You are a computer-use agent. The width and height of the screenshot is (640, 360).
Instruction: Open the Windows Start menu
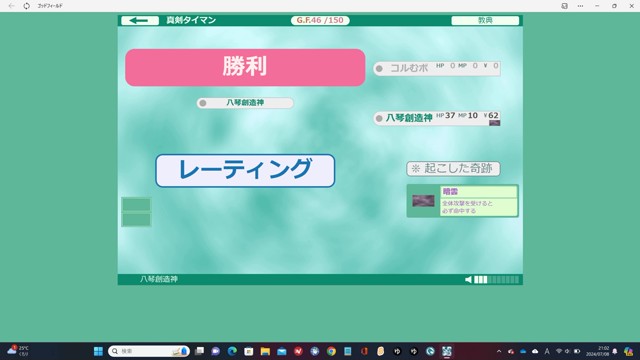[98, 351]
